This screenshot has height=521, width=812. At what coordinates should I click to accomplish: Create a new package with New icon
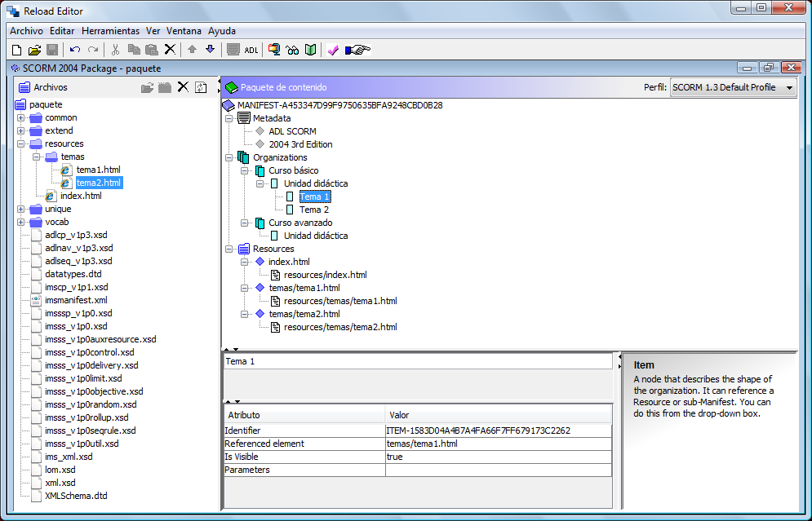tap(16, 50)
